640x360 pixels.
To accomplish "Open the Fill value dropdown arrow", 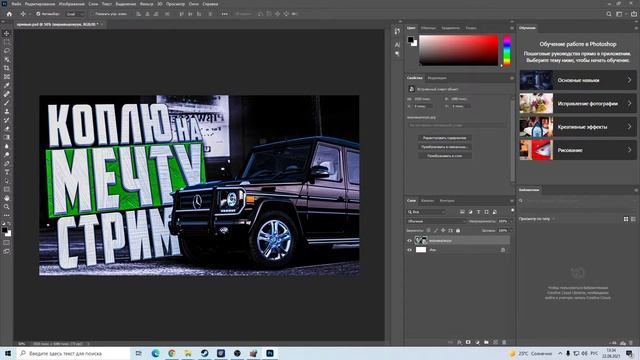I will [x=511, y=231].
